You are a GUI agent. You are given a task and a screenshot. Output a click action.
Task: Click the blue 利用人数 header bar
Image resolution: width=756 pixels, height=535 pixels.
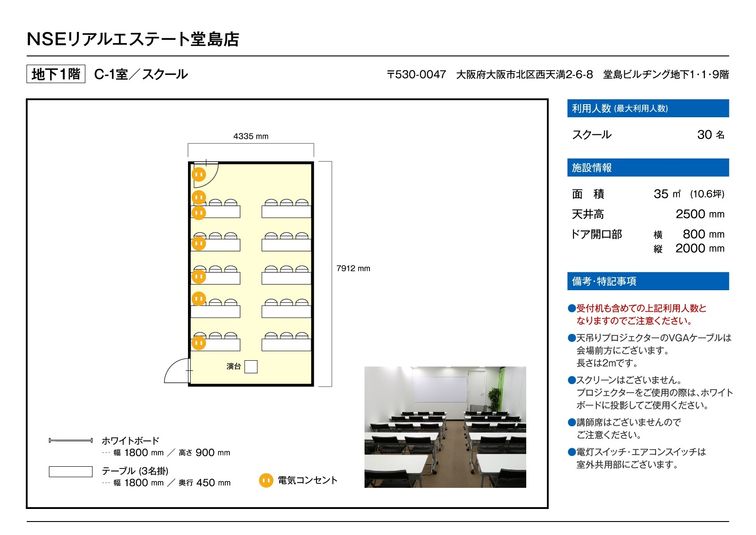point(648,108)
